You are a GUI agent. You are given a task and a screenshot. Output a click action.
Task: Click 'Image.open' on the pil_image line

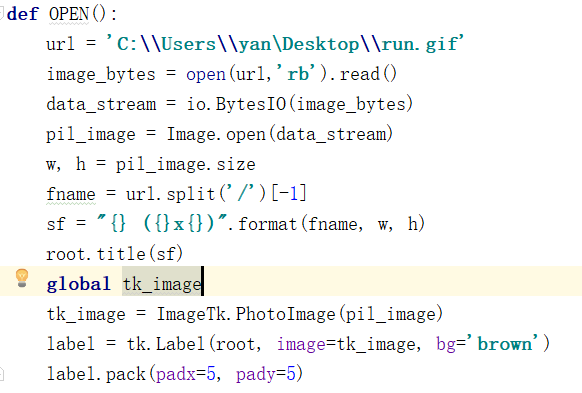(x=216, y=134)
